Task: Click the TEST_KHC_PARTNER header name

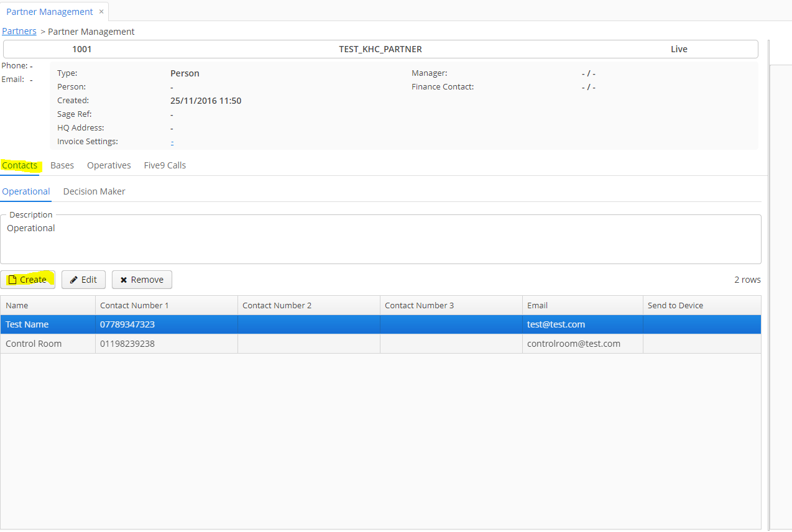Action: (380, 49)
